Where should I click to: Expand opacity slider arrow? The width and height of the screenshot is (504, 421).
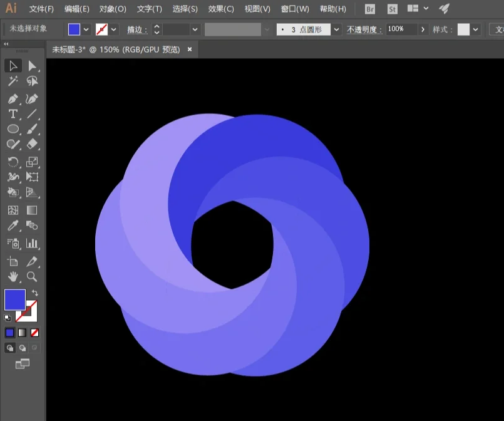423,29
